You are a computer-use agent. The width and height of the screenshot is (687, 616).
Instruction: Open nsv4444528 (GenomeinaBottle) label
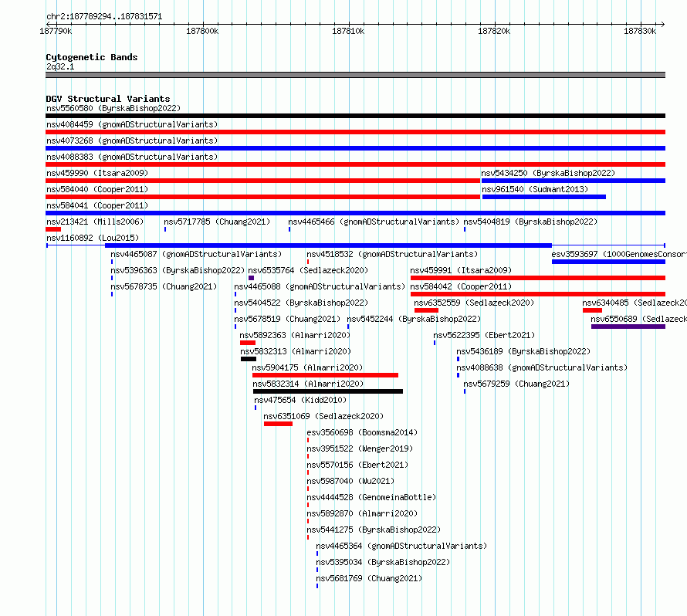pyautogui.click(x=371, y=497)
